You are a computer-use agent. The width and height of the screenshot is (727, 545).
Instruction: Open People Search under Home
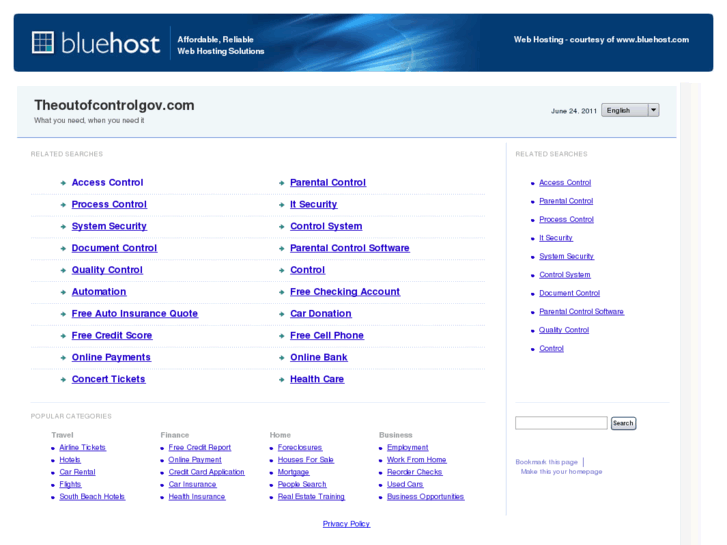pyautogui.click(x=302, y=484)
